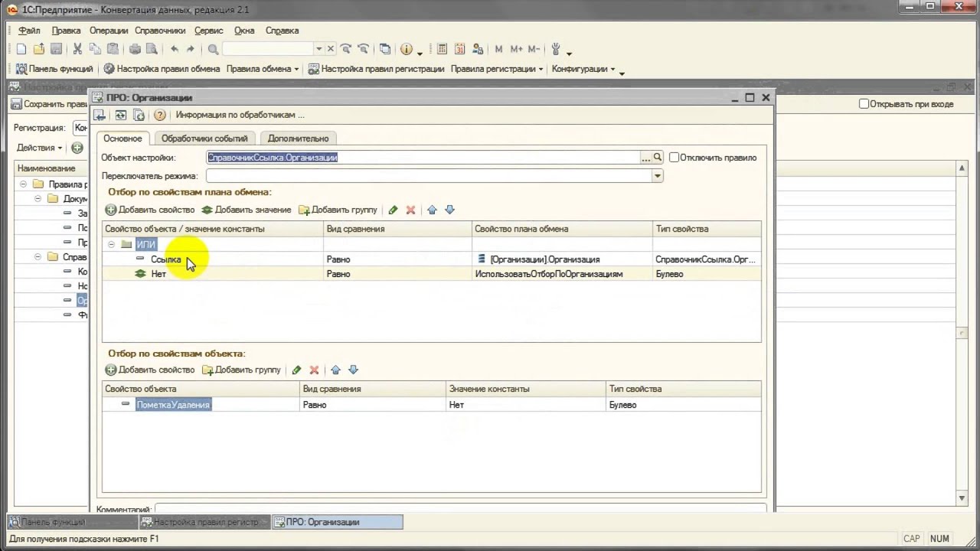Screen dimensions: 980x551
Task: Collapse the ИЛИ group in filter tree
Action: pos(111,245)
